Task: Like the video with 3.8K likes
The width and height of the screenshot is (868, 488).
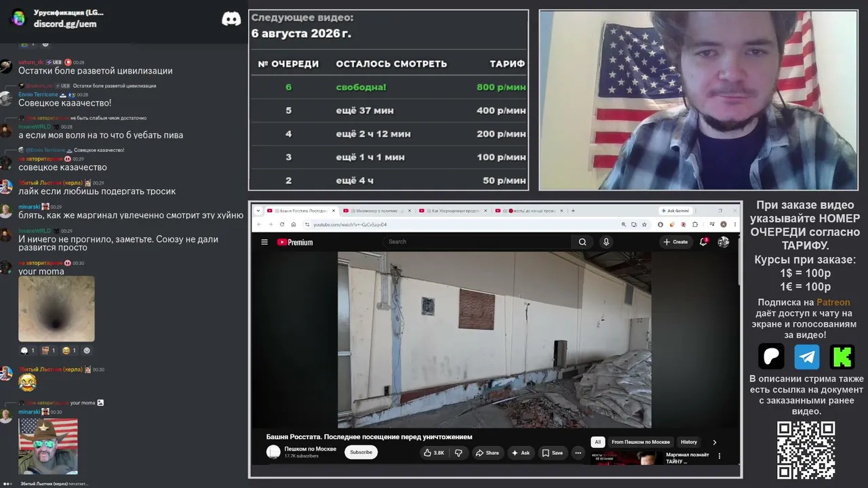Action: click(434, 453)
